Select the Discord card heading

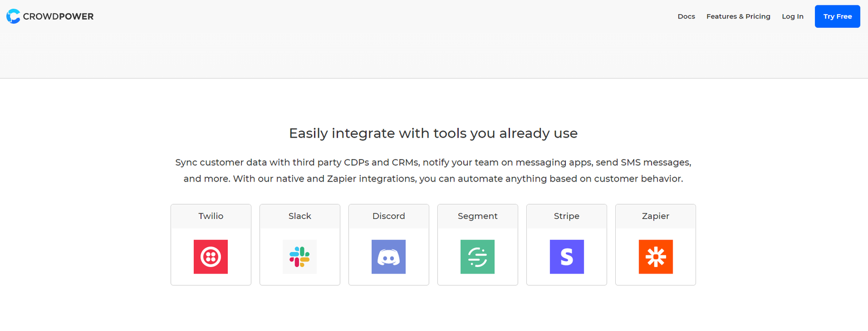pyautogui.click(x=388, y=216)
